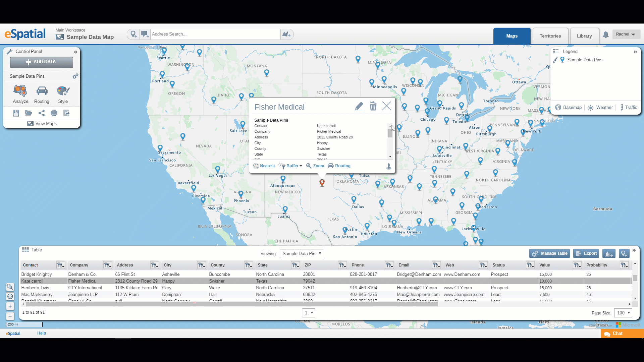Select the Heriberto Tivis row
Image resolution: width=644 pixels, height=362 pixels.
pos(325,288)
